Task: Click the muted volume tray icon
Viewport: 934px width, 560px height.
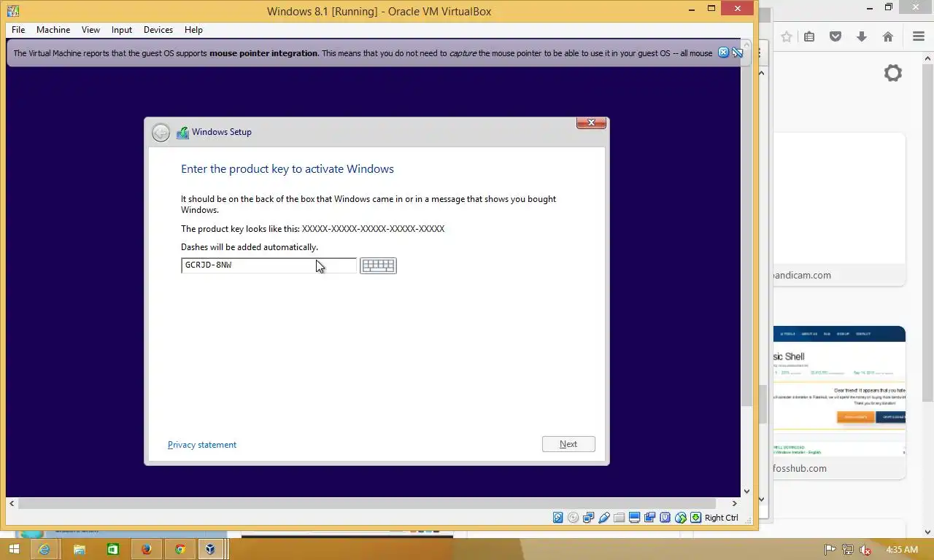Action: point(865,550)
